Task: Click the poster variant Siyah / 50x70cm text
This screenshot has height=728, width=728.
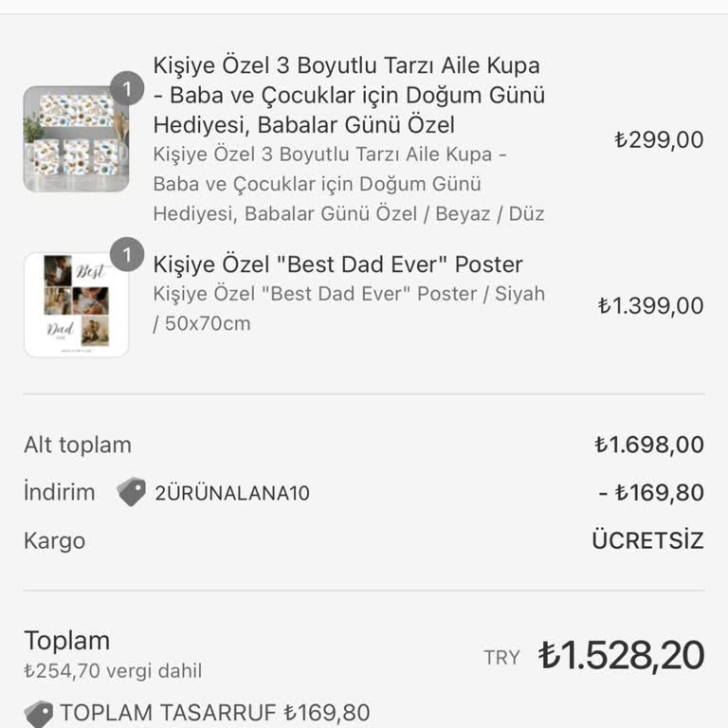Action: (x=349, y=308)
